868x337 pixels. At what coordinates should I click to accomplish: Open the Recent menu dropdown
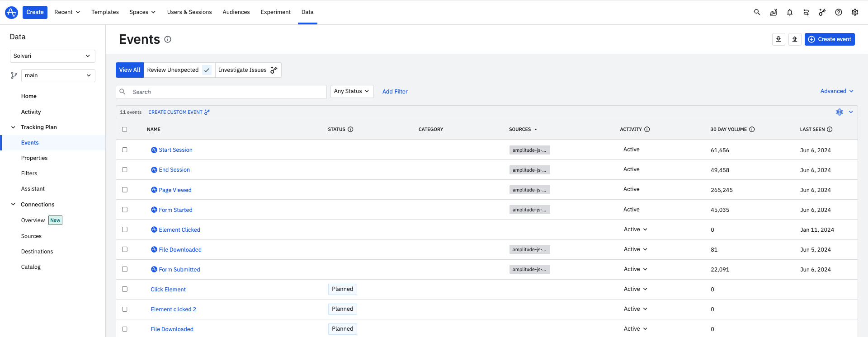67,12
